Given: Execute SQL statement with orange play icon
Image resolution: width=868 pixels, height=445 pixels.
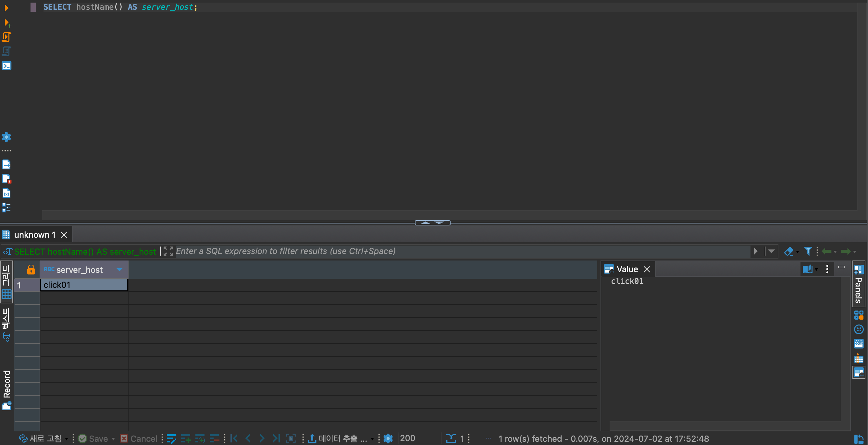Looking at the screenshot, I should click(x=6, y=8).
